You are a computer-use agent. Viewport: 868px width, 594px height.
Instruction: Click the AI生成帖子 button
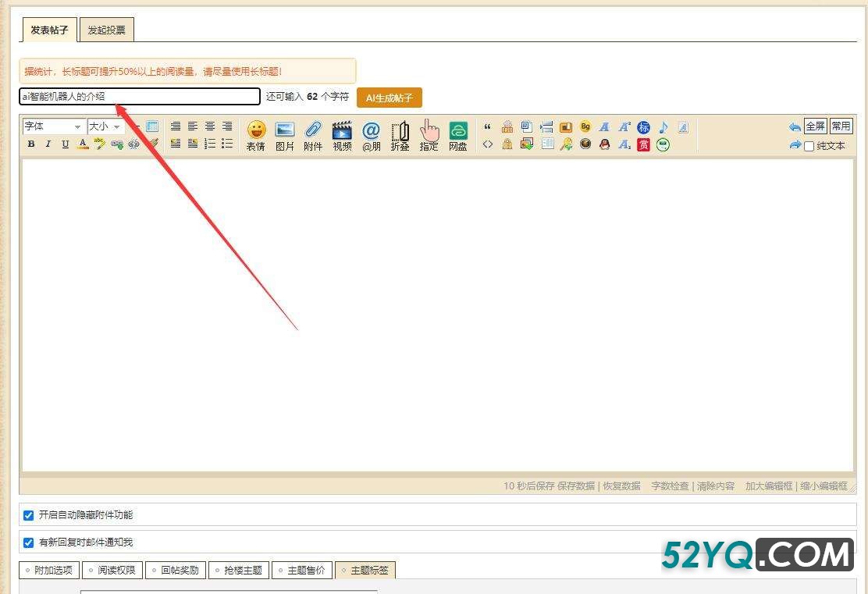(389, 98)
